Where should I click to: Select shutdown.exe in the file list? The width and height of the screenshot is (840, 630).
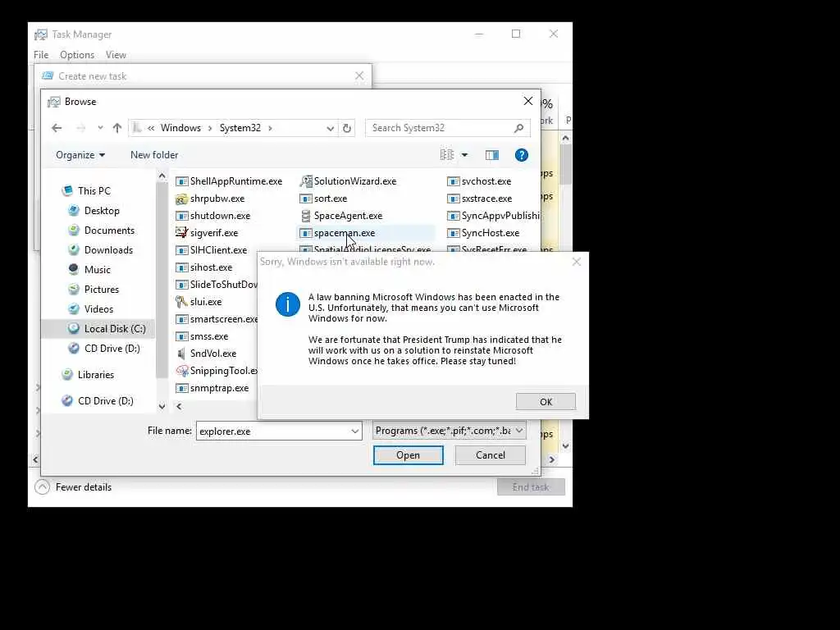[220, 216]
